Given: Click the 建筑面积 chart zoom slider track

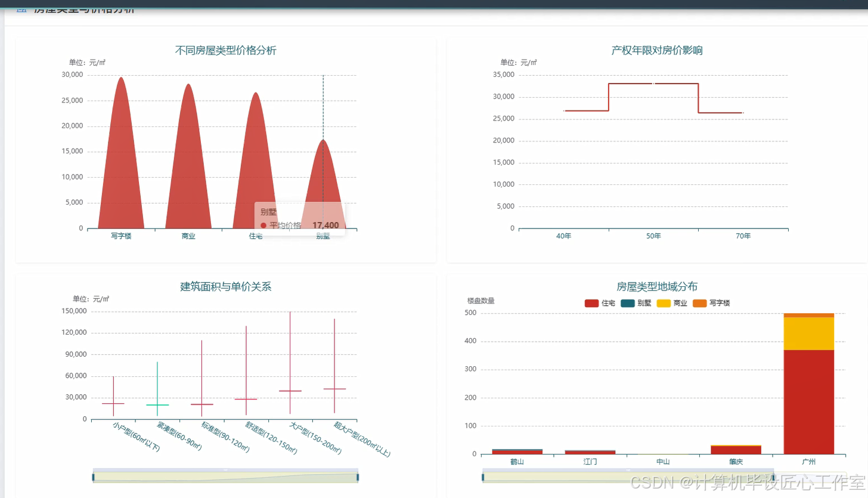Looking at the screenshot, I should click(x=226, y=477).
